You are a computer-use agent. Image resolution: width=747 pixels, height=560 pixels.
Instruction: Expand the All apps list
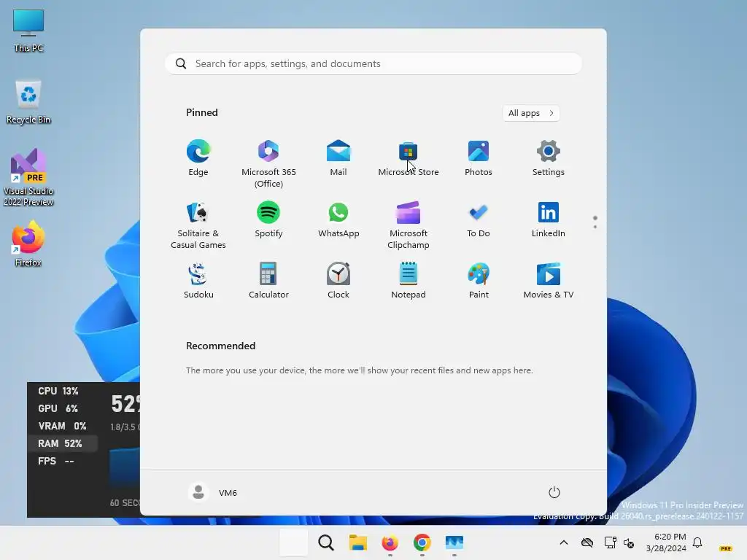pos(531,113)
